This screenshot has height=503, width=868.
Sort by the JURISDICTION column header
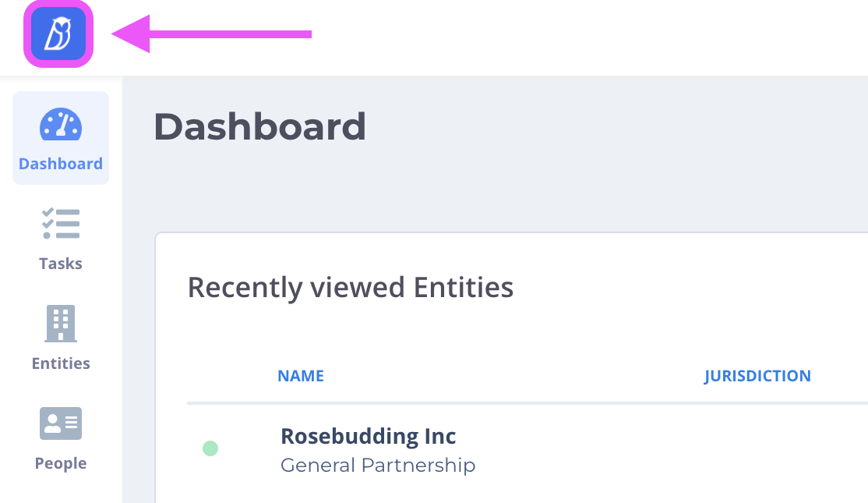click(757, 376)
